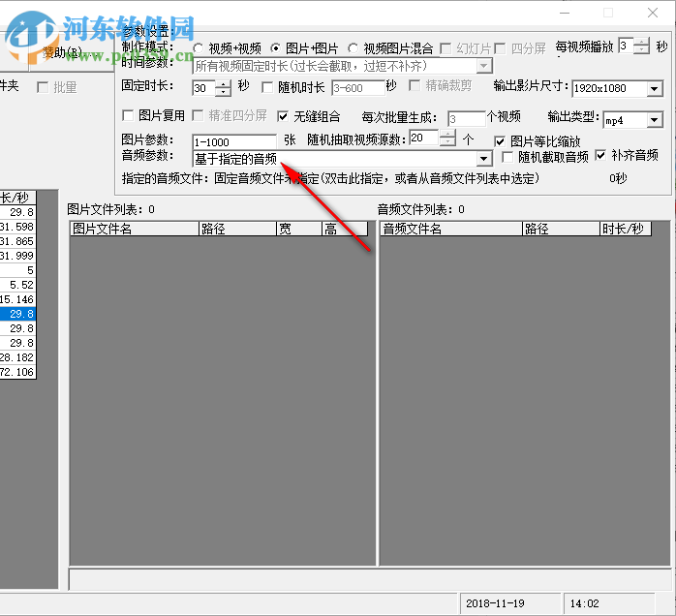Viewport: 676px width, 616px height.
Task: Click the bottom status text box
Action: coord(370,580)
